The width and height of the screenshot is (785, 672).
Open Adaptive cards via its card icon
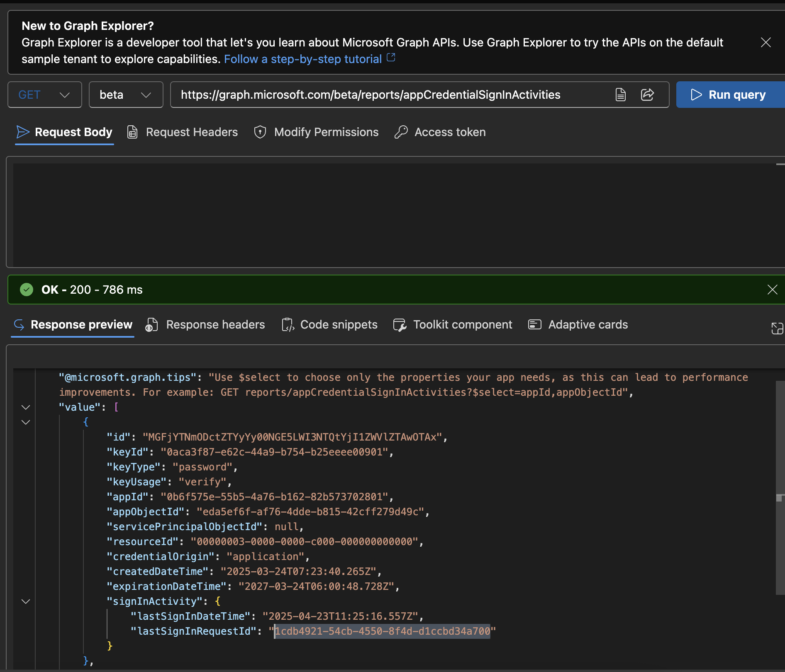click(x=534, y=324)
